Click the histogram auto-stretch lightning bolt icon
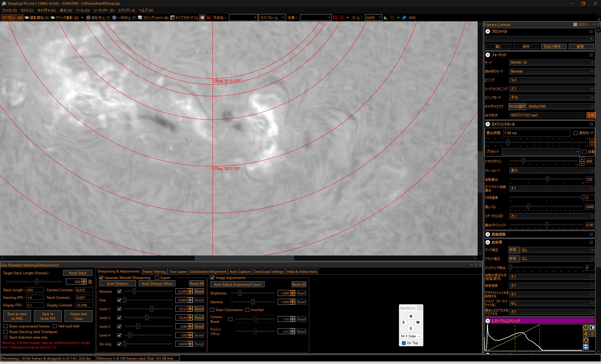Screen dimensions: 601x364 [x=586, y=334]
